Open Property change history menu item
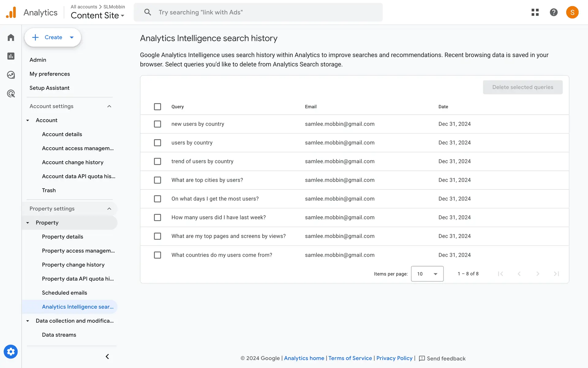 coord(73,265)
